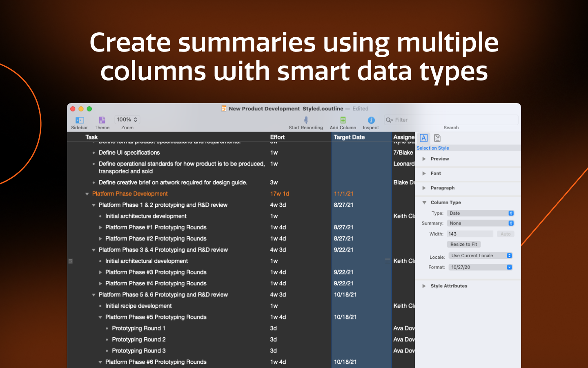Toggle the Sidebar icon in toolbar
The width and height of the screenshot is (588, 368).
tap(80, 120)
